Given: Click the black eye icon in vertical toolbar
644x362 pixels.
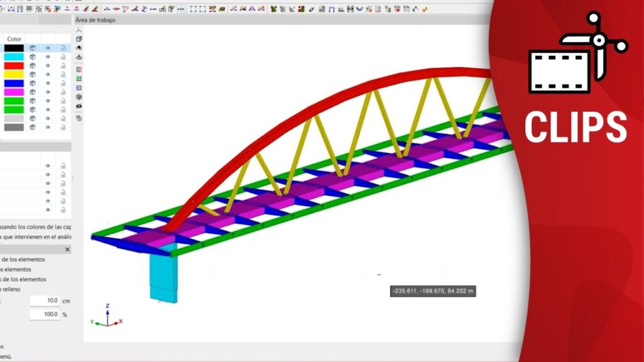Looking at the screenshot, I should 79,106.
